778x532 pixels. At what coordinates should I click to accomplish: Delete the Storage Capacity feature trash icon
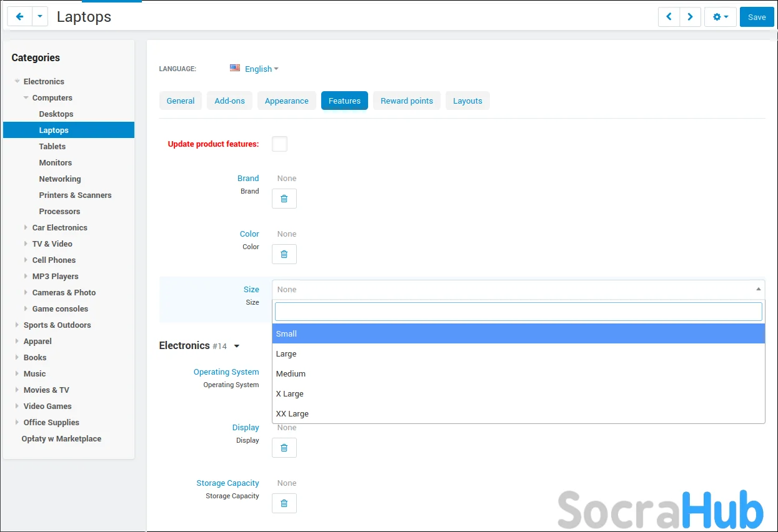pos(284,503)
